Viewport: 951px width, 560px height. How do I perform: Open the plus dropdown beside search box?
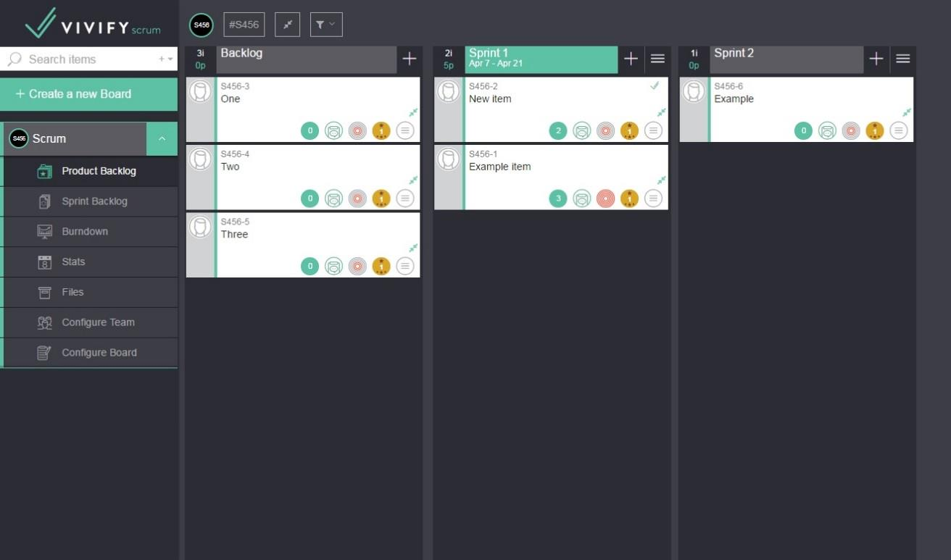166,59
